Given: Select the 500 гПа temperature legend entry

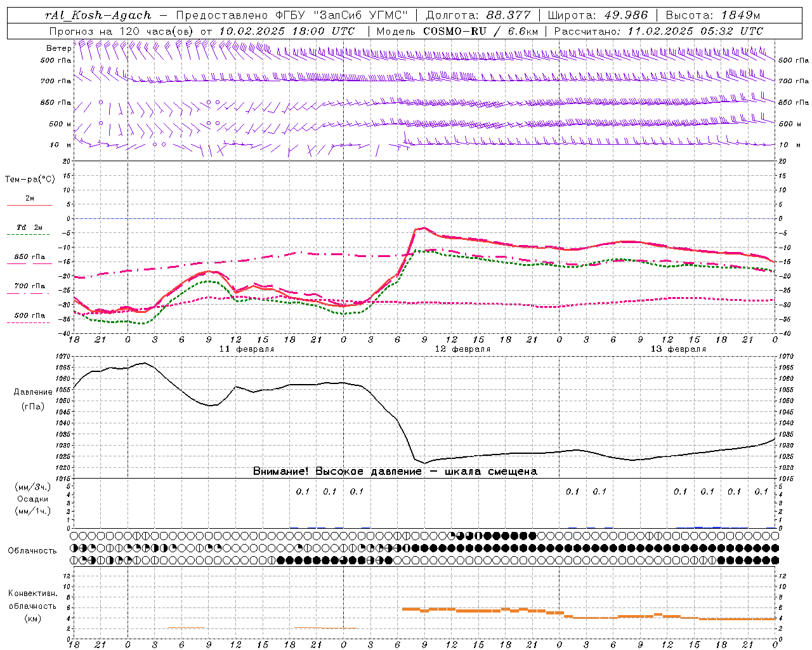Looking at the screenshot, I should [x=30, y=315].
